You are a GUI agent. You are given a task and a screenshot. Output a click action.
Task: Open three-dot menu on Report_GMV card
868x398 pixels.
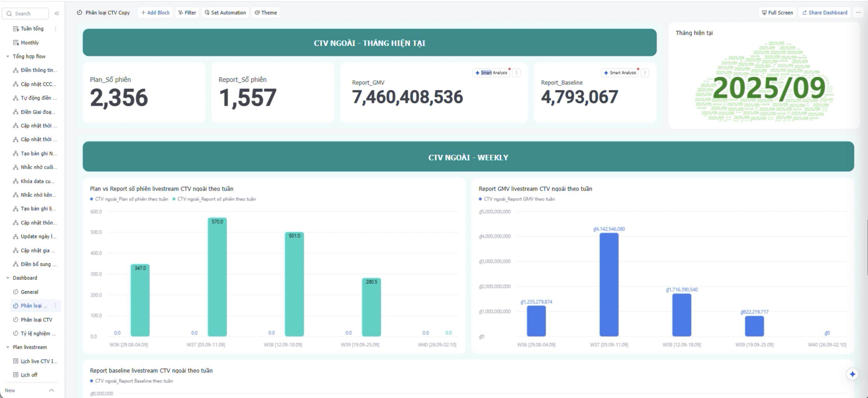tap(516, 73)
